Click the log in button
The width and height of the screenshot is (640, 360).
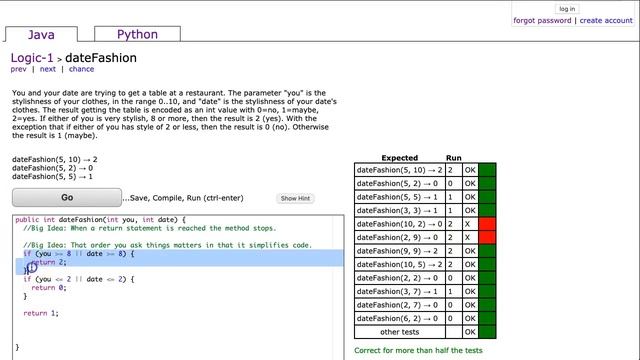pos(567,9)
